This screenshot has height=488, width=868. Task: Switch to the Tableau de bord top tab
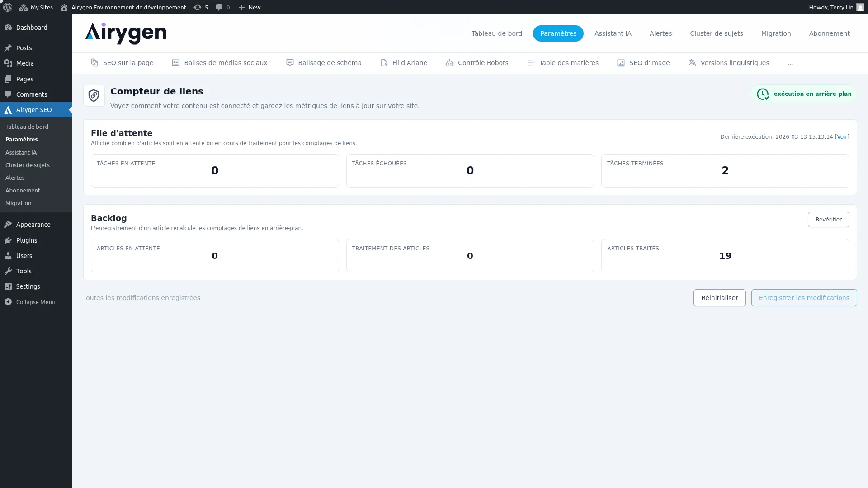pos(497,33)
